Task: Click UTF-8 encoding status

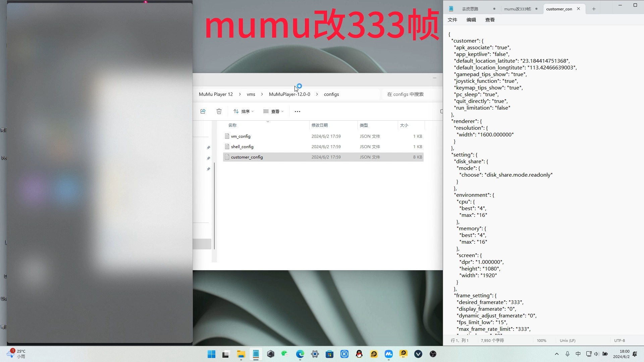Action: click(x=620, y=341)
